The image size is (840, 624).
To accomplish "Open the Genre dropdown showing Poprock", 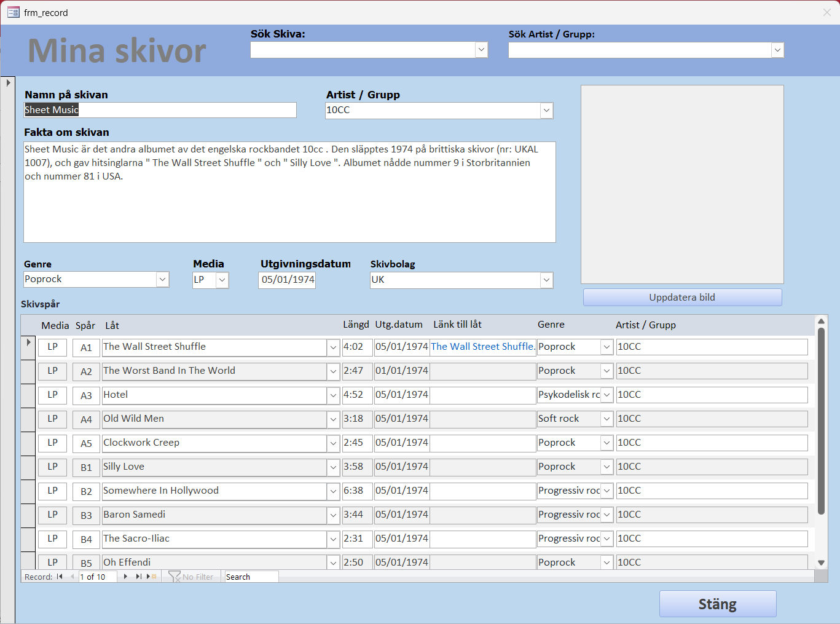I will click(162, 280).
